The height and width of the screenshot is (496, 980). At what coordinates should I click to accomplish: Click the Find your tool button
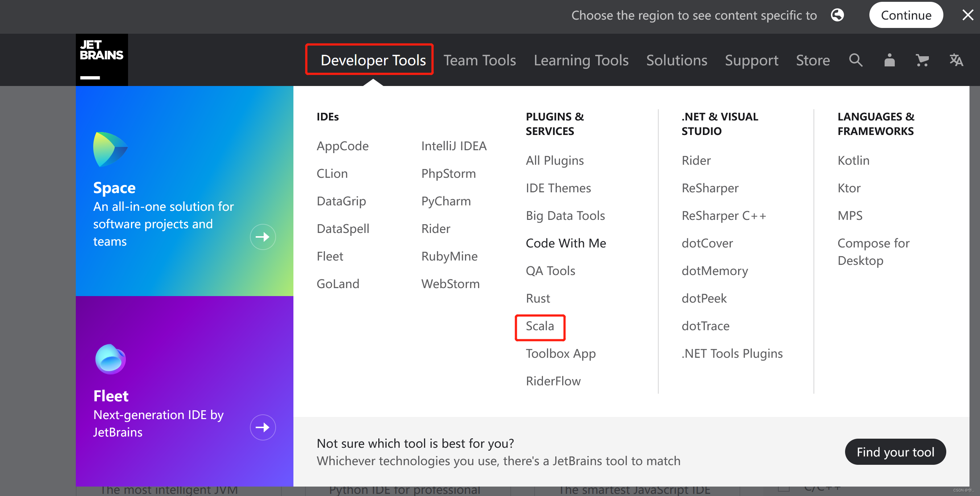tap(895, 452)
